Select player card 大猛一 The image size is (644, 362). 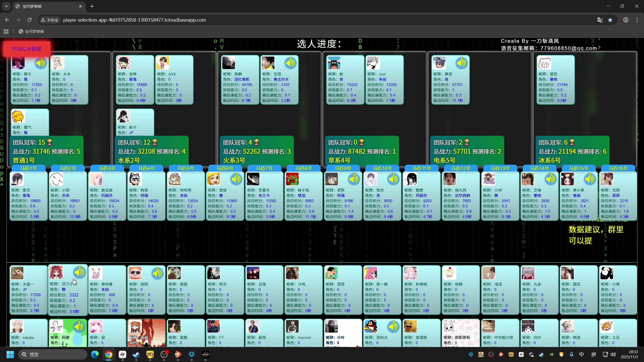[x=29, y=290]
